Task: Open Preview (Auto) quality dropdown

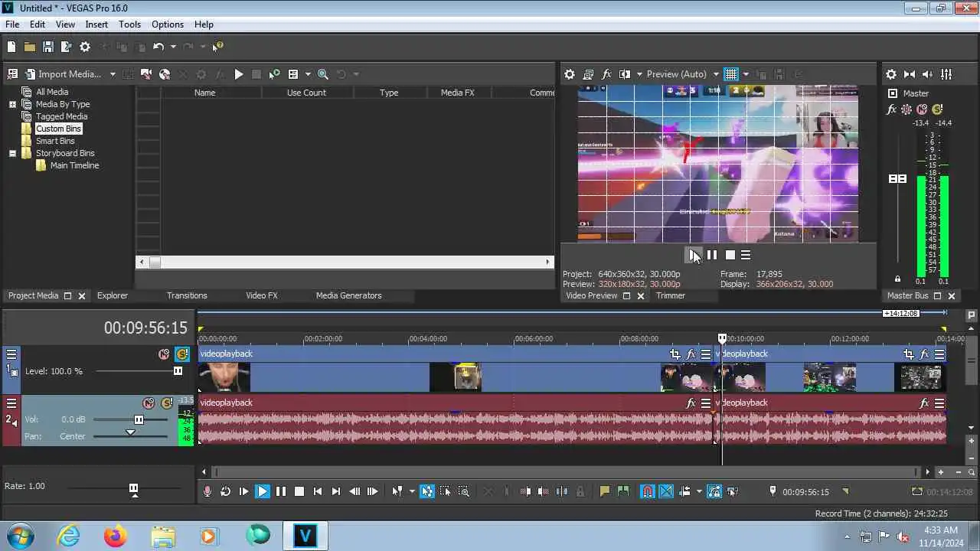Action: coord(683,74)
